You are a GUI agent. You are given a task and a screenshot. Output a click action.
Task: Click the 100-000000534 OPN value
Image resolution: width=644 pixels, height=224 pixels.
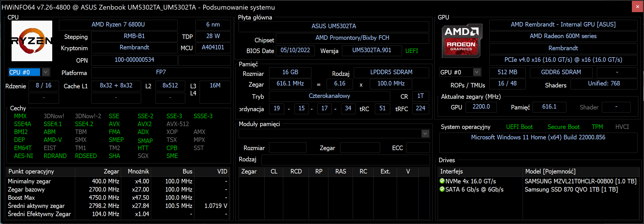point(134,60)
